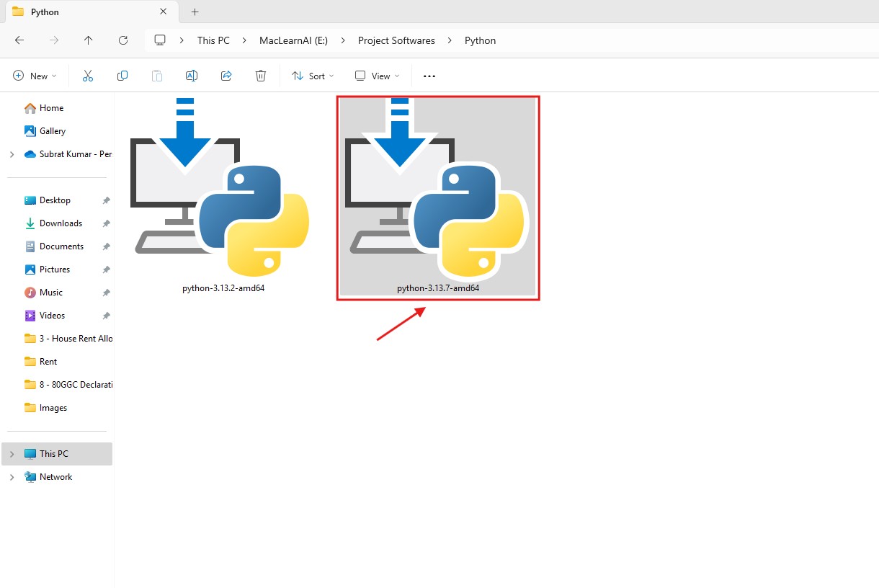The width and height of the screenshot is (879, 588).
Task: Refresh the current folder view
Action: 123,40
